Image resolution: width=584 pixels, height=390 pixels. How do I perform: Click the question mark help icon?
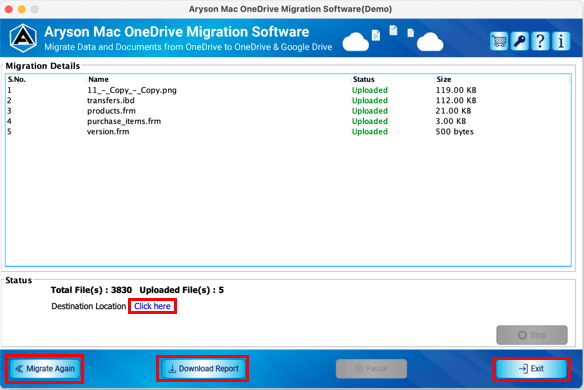[x=540, y=41]
